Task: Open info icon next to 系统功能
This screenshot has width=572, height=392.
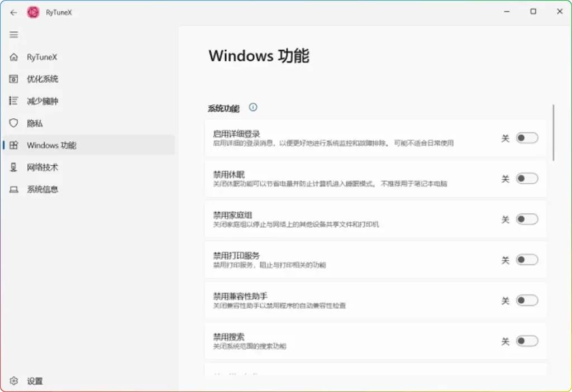Action: (253, 107)
